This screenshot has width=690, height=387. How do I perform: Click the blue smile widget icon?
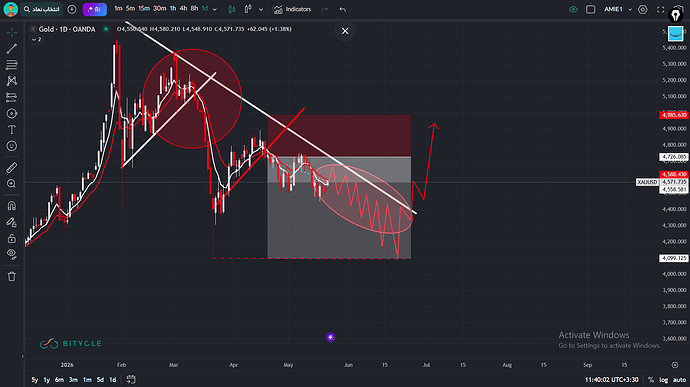coord(675,34)
